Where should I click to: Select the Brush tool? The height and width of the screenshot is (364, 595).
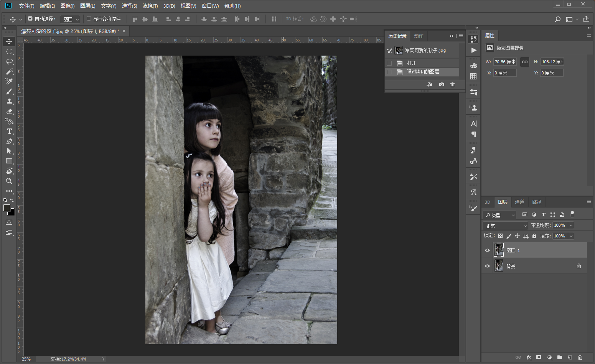coord(9,91)
